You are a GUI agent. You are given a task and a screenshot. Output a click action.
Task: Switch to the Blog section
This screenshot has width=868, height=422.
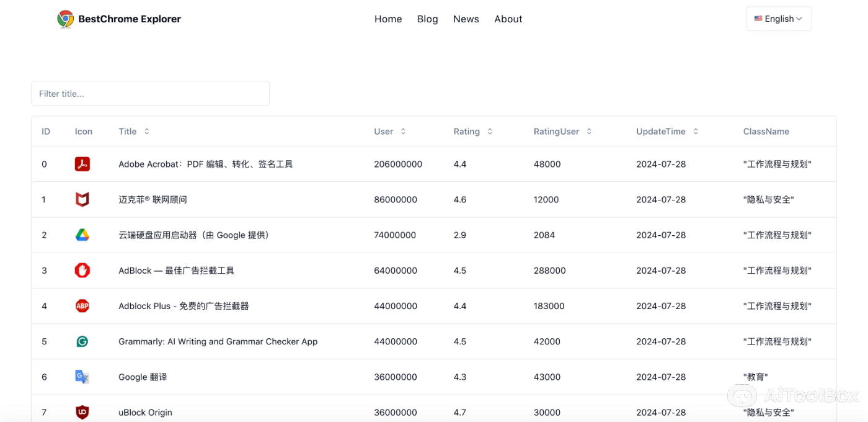(x=427, y=19)
